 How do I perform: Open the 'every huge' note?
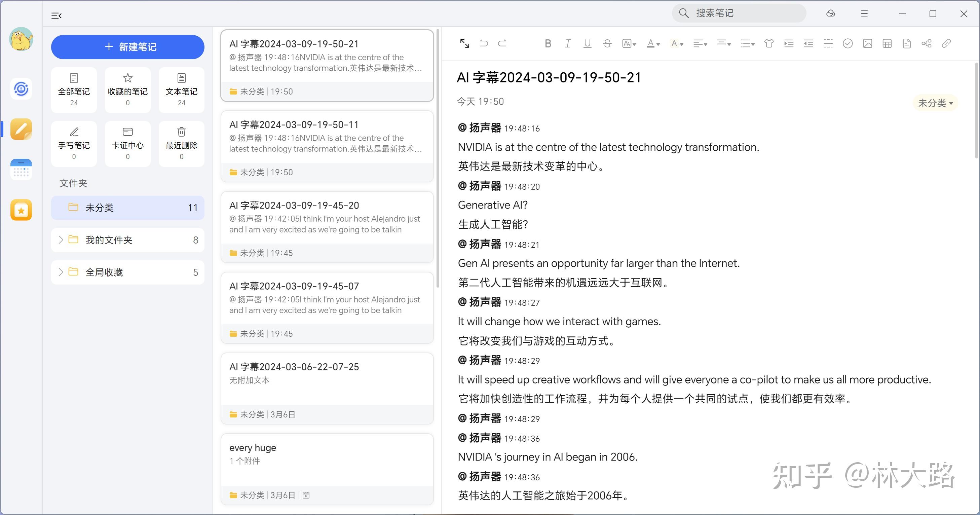327,469
